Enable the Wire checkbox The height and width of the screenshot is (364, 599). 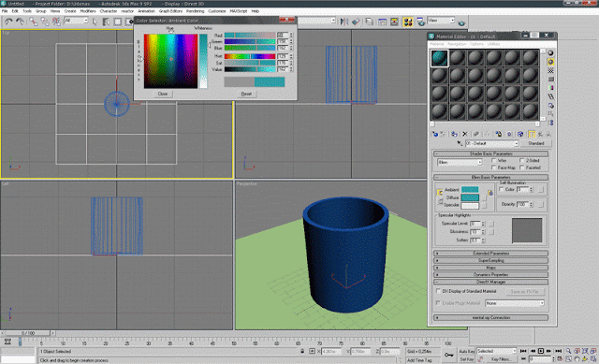point(493,160)
